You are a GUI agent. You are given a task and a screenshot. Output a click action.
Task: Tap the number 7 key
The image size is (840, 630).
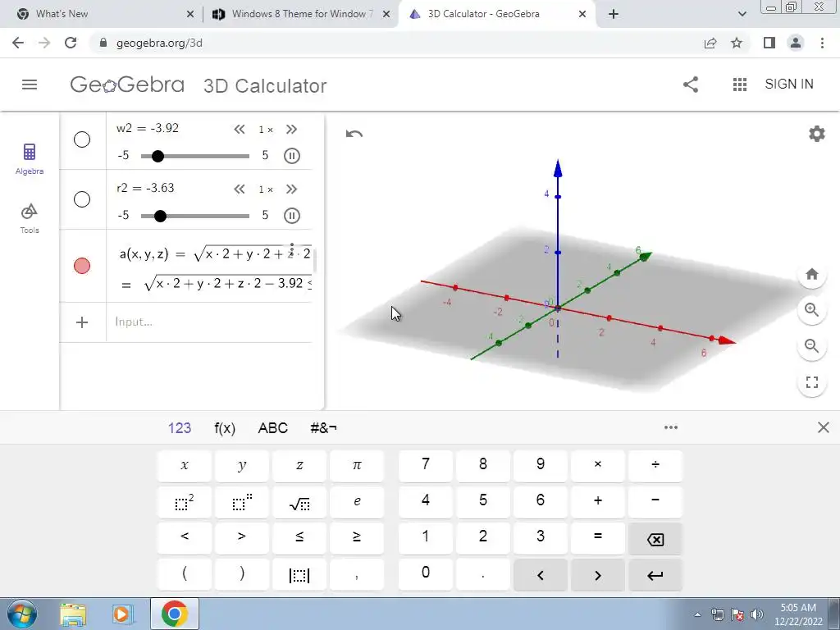click(x=426, y=465)
